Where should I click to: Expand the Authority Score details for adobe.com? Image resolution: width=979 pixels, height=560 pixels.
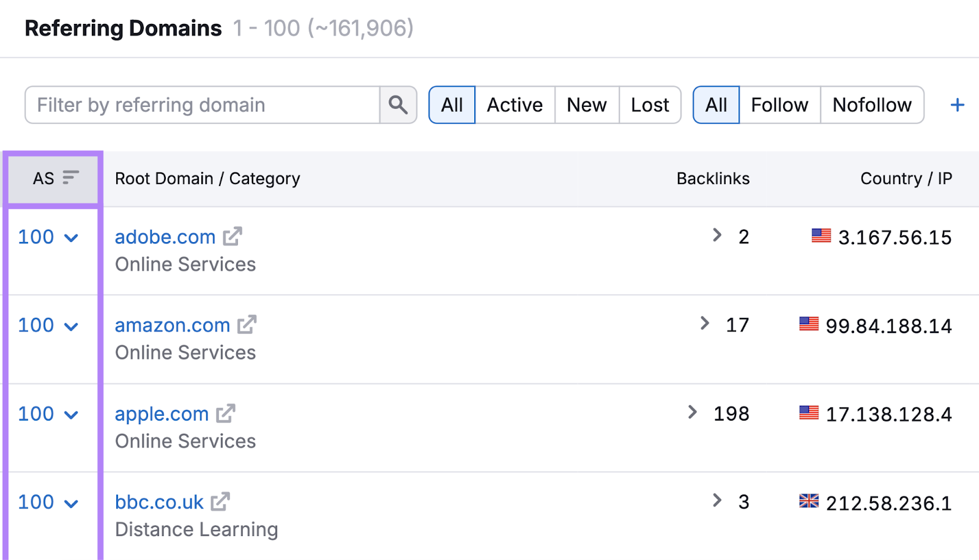pos(72,238)
